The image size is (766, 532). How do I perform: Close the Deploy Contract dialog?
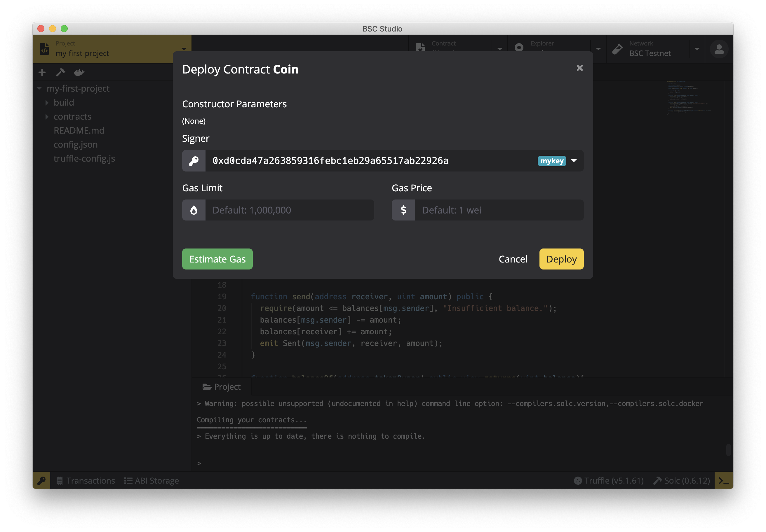[579, 68]
